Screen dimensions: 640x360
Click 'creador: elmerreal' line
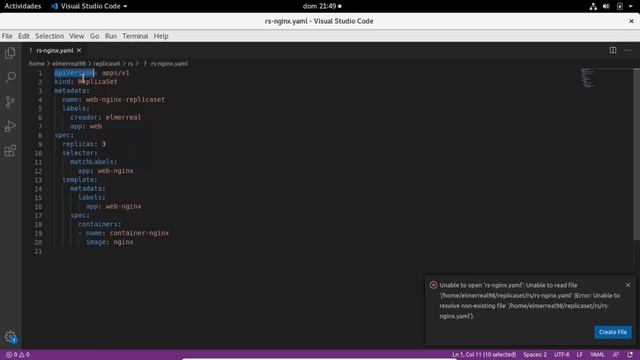pos(105,118)
